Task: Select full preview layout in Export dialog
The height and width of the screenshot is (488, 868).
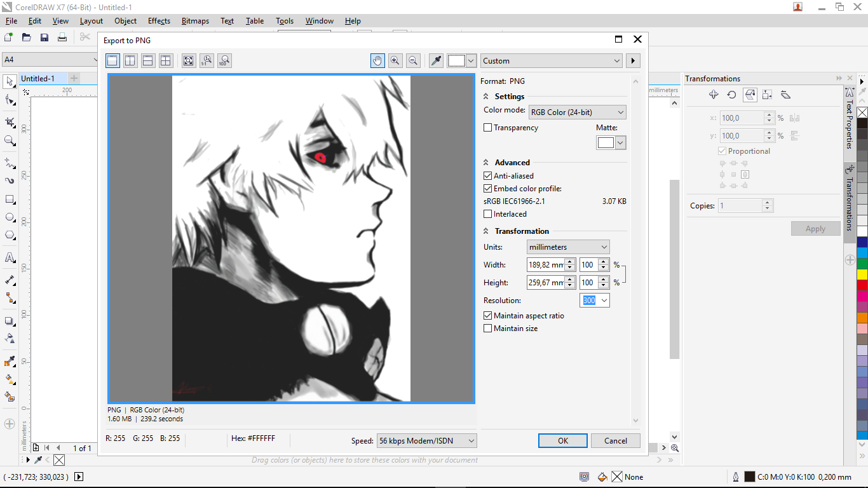Action: pos(112,60)
